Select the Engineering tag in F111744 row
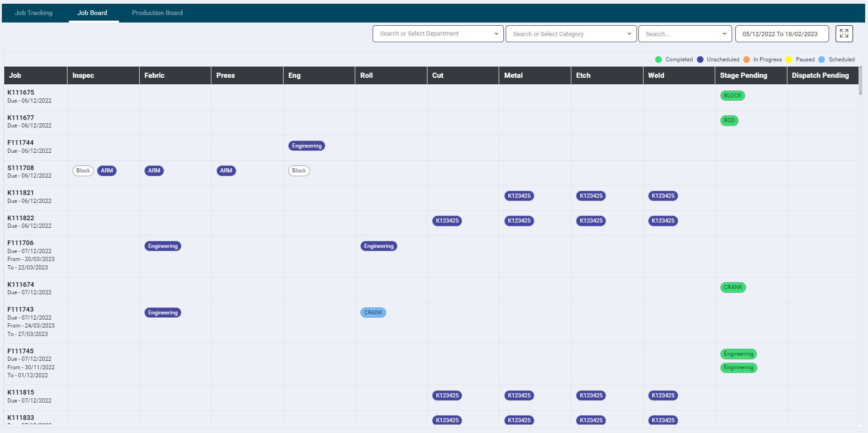 [307, 146]
